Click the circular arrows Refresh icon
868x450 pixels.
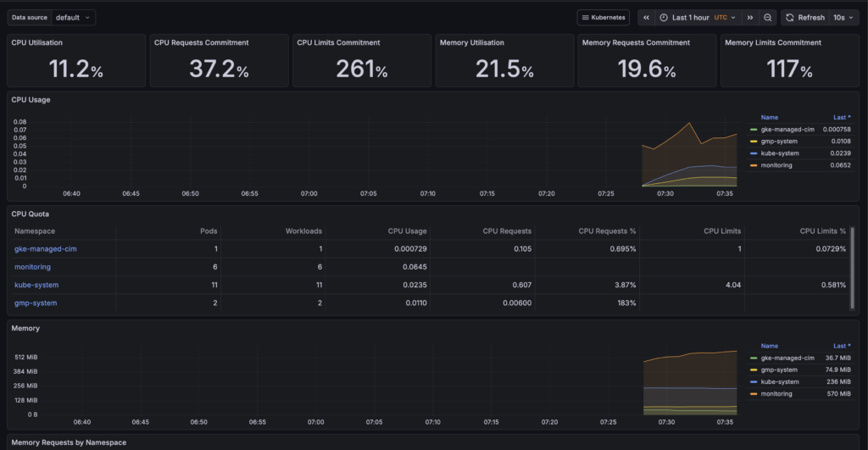pos(789,17)
